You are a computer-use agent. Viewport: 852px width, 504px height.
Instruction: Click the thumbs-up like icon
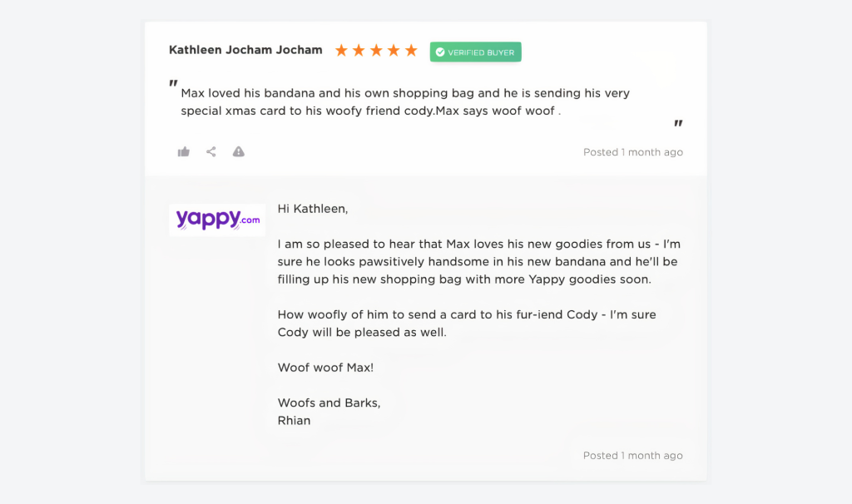click(x=183, y=151)
